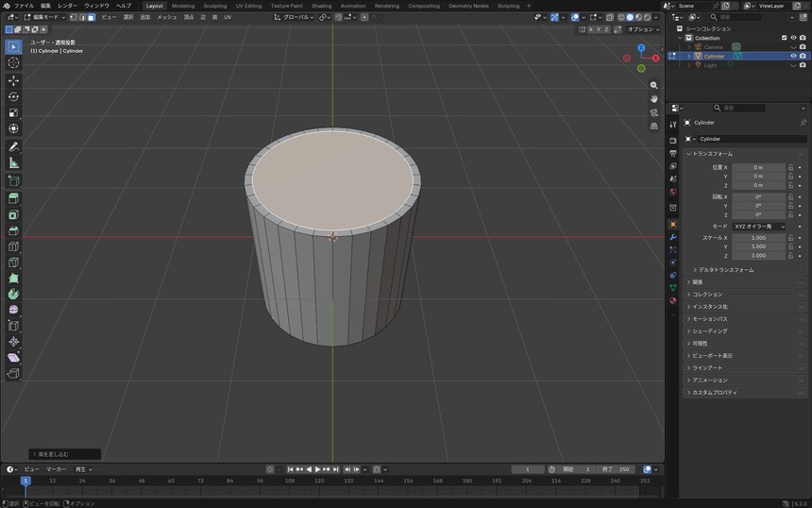Open the Modifier wrench properties tab
The width and height of the screenshot is (812, 508).
[672, 237]
